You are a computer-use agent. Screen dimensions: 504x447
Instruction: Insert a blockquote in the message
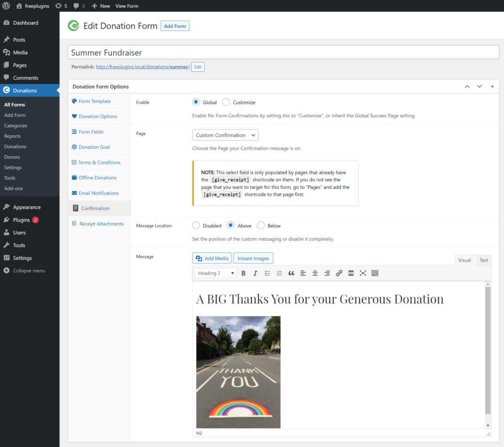click(291, 273)
